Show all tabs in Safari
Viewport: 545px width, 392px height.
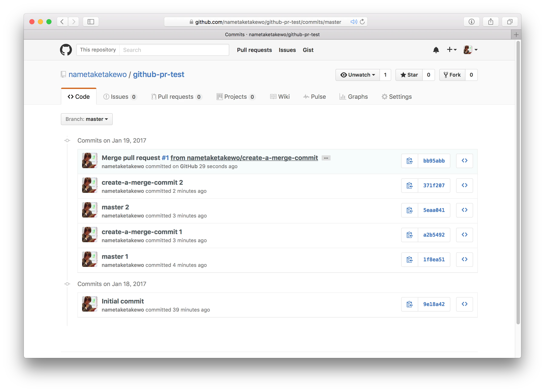(510, 22)
